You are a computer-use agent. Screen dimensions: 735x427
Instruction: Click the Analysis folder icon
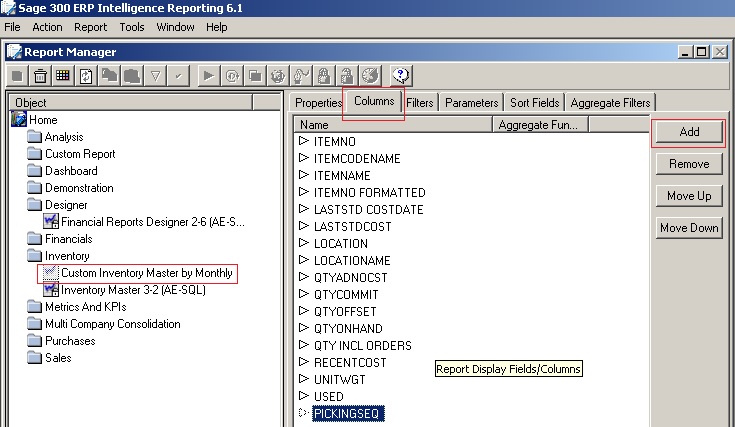[x=34, y=137]
